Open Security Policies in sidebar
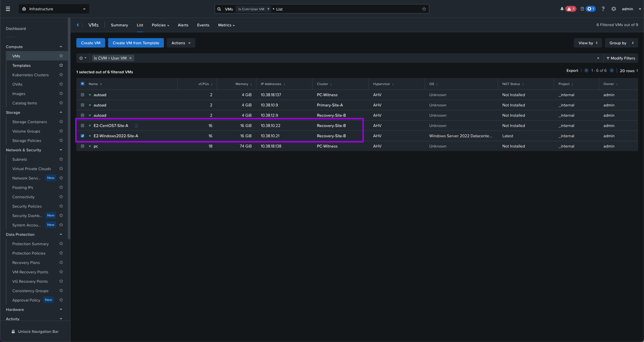Screen dimensions: 644x342 tap(27, 206)
